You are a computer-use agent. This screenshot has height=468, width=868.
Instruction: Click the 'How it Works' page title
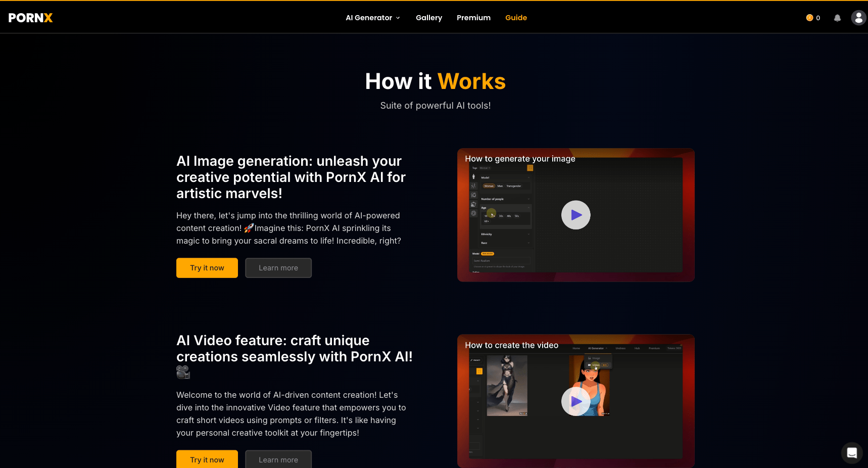point(436,81)
